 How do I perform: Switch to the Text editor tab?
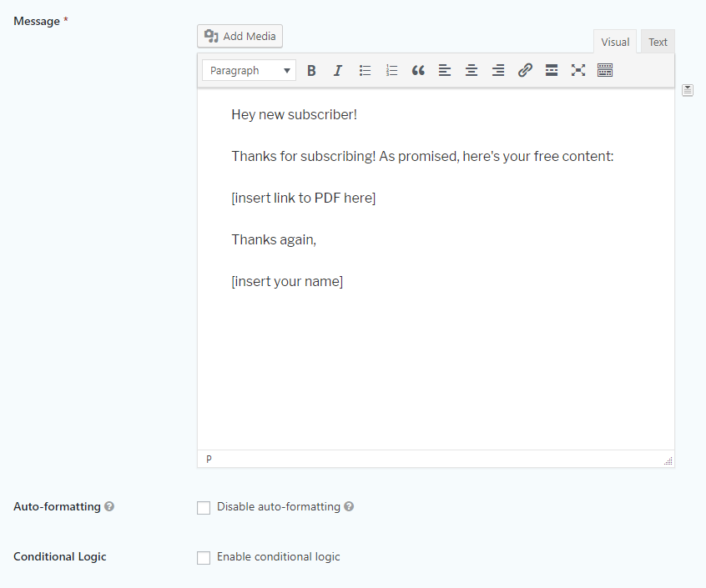point(658,42)
